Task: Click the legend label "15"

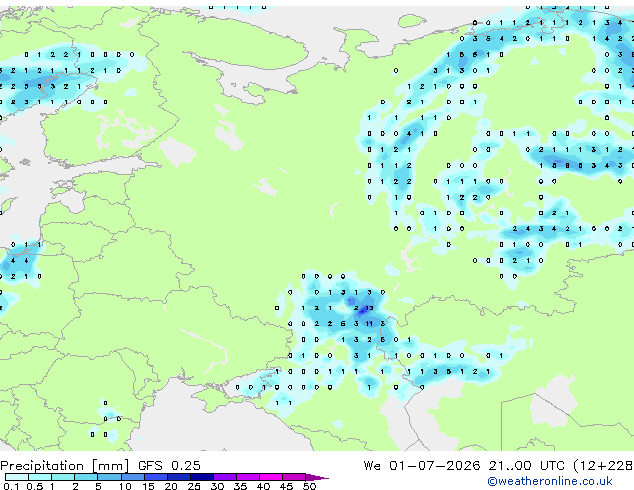Action: pos(148,486)
